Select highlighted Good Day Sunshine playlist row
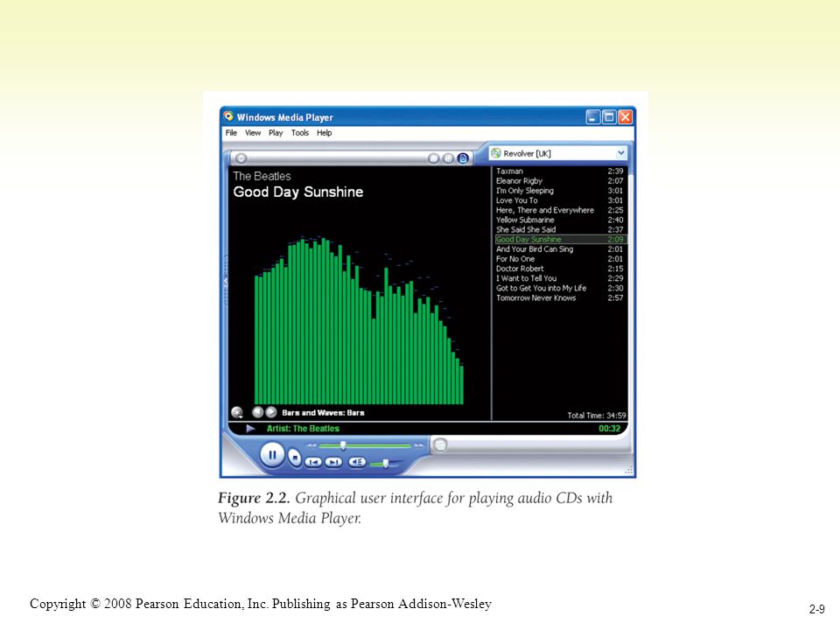Viewport: 840px width, 630px height. [x=559, y=240]
